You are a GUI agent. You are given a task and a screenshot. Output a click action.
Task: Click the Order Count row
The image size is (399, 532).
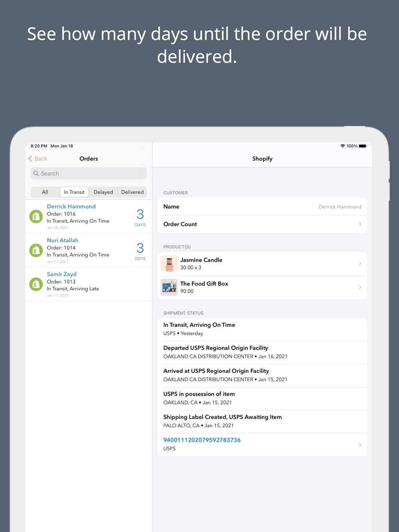(263, 224)
